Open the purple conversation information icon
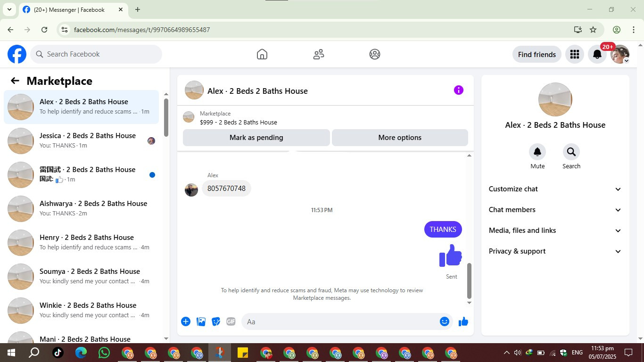The height and width of the screenshot is (362, 644). pyautogui.click(x=458, y=90)
